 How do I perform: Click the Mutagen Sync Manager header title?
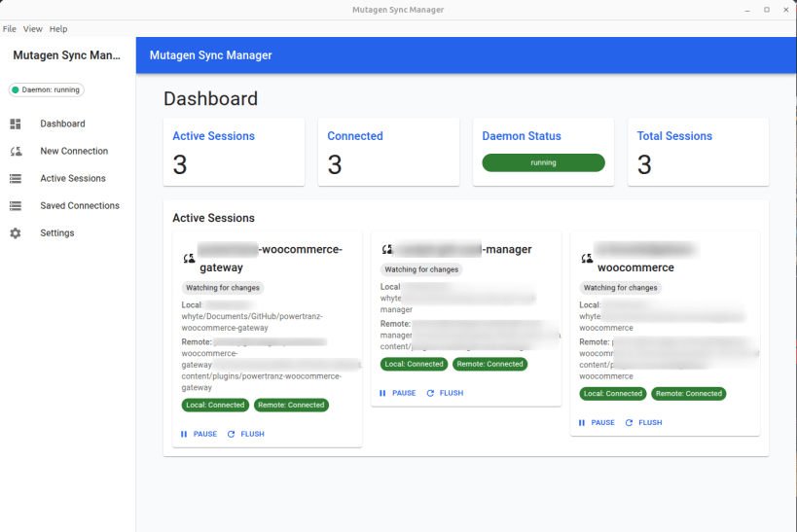click(x=210, y=55)
